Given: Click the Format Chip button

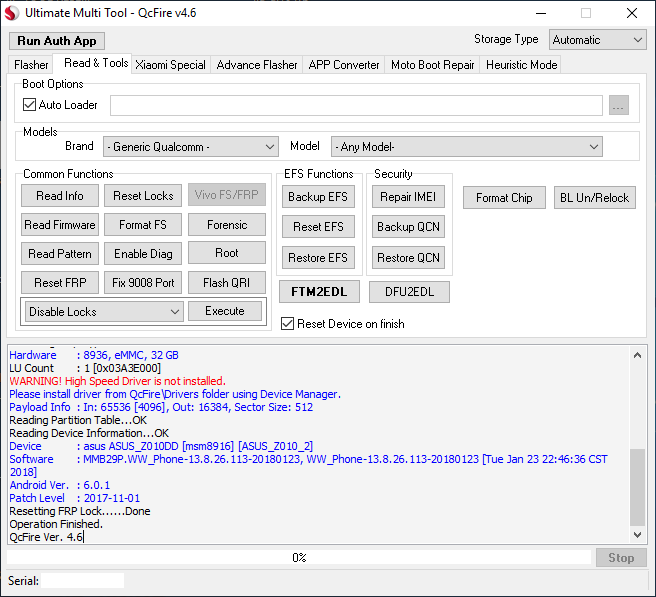Looking at the screenshot, I should click(x=504, y=197).
